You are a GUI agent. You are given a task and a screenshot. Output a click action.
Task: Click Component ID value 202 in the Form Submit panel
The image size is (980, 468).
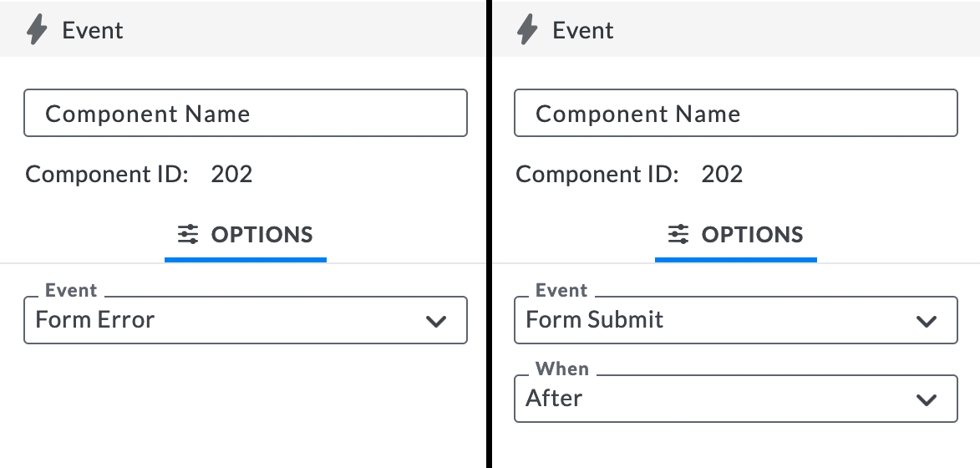point(722,175)
